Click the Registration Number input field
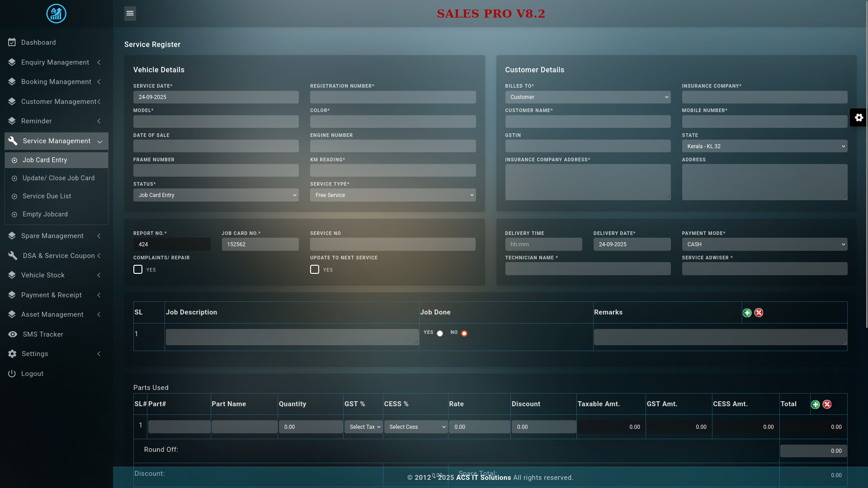 click(x=392, y=97)
